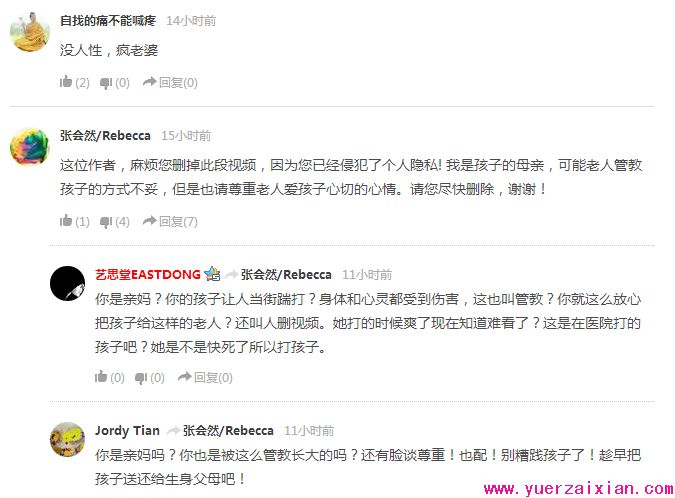Dislike 艺思堂EASTDONG's reply
675x498 pixels.
149,377
